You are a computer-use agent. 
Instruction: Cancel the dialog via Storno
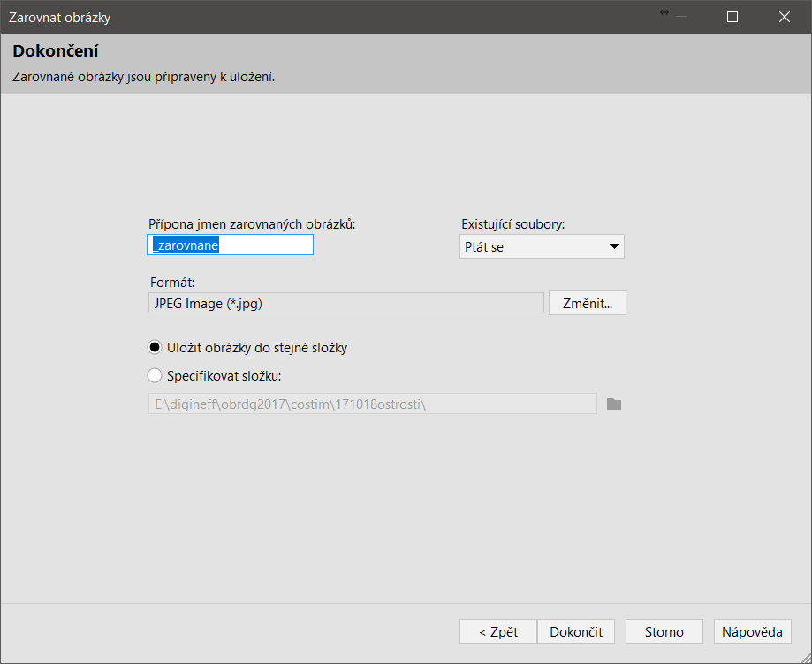tap(664, 631)
